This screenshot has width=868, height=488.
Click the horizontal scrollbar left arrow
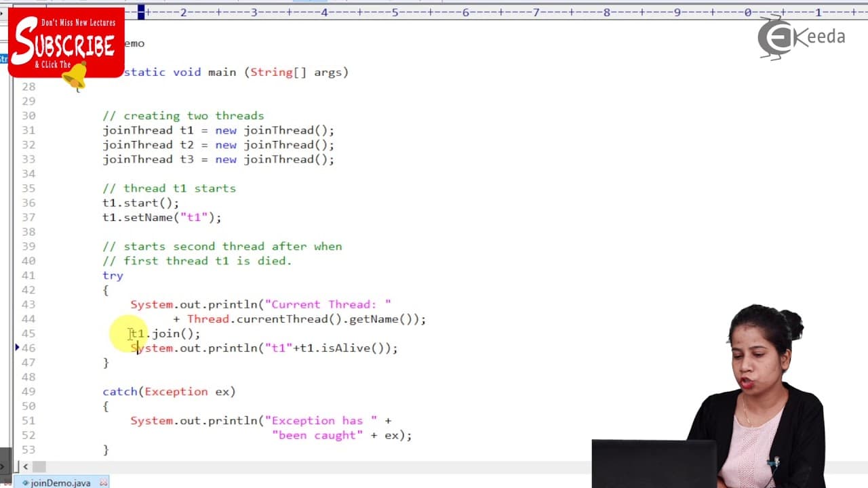pos(25,466)
